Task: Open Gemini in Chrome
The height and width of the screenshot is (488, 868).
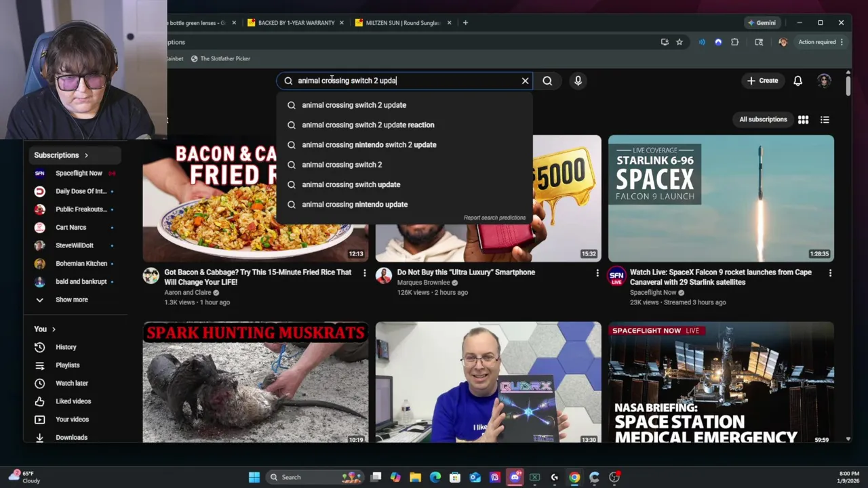Action: pyautogui.click(x=762, y=23)
